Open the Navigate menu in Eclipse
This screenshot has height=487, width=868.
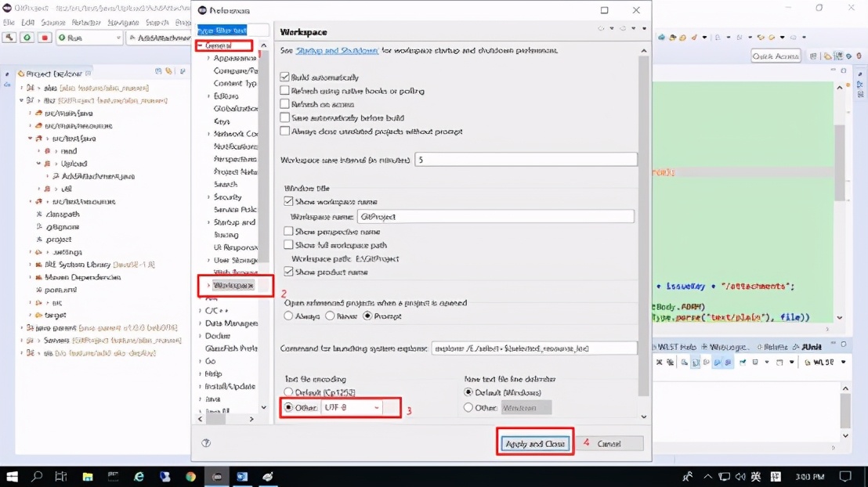tap(123, 23)
